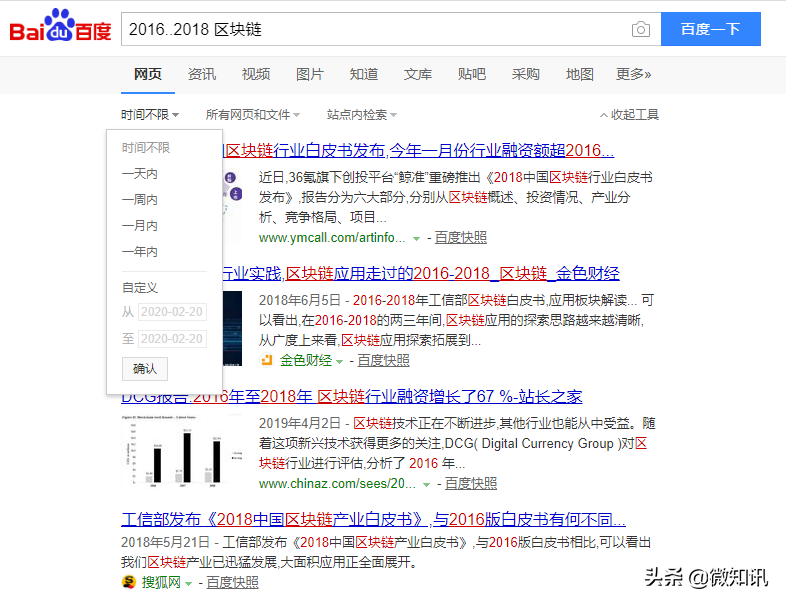Viewport: 786px width, 605px height.
Task: Open 百度快照 for chinaz result
Action: point(471,484)
